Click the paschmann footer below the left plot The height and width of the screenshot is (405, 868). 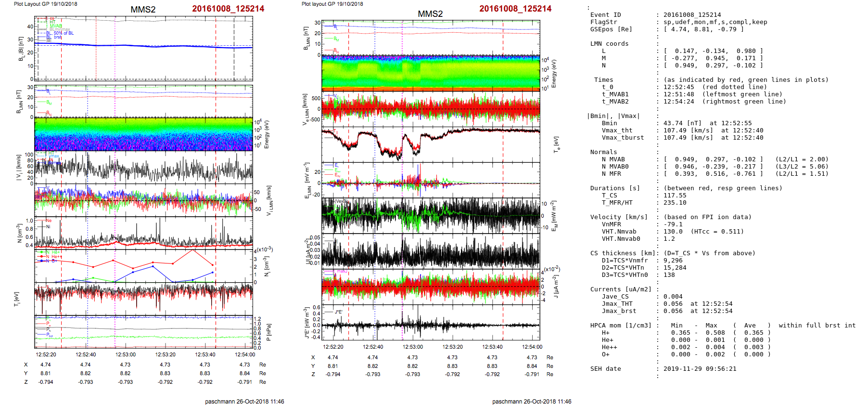(x=244, y=401)
